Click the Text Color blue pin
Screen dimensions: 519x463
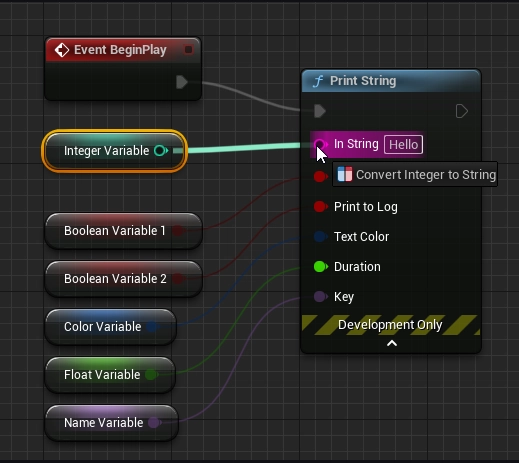321,236
